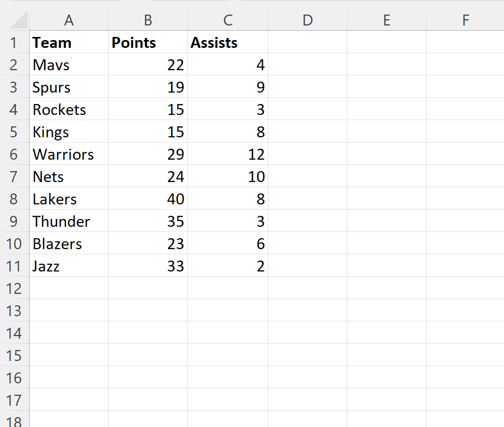Click the column D header

point(307,20)
